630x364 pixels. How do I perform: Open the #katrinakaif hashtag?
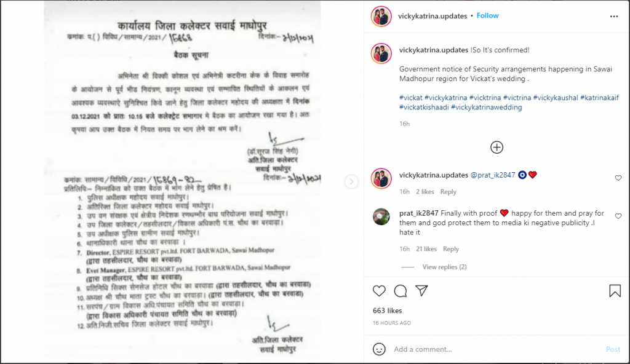[599, 98]
